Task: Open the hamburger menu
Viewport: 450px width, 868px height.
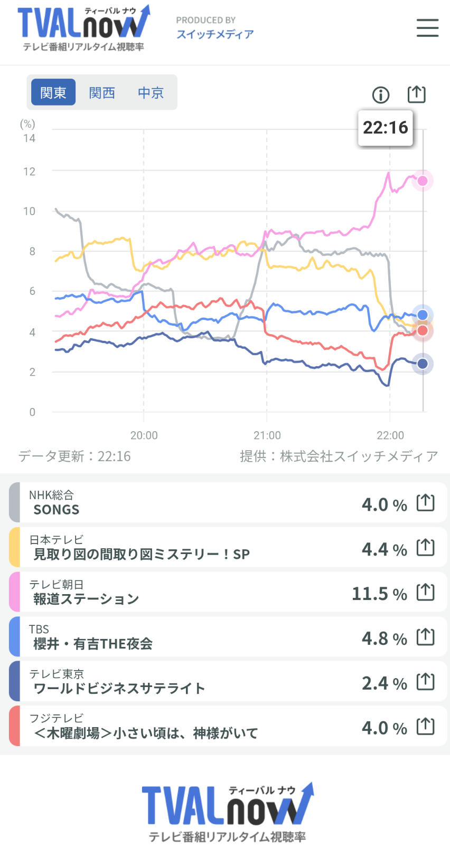Action: click(427, 28)
